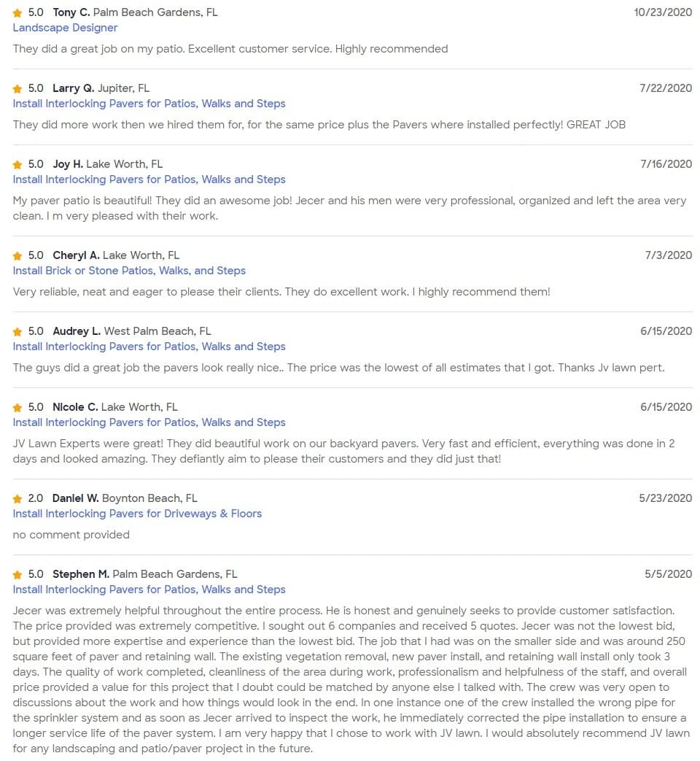
Task: Open the Landscape Designer link under Tony C.
Action: coord(65,28)
